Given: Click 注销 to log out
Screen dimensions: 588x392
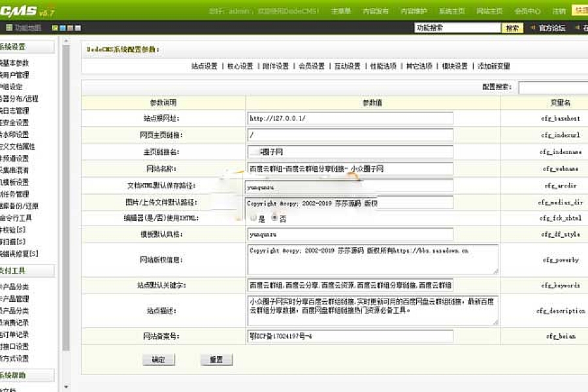Looking at the screenshot, I should pos(559,11).
